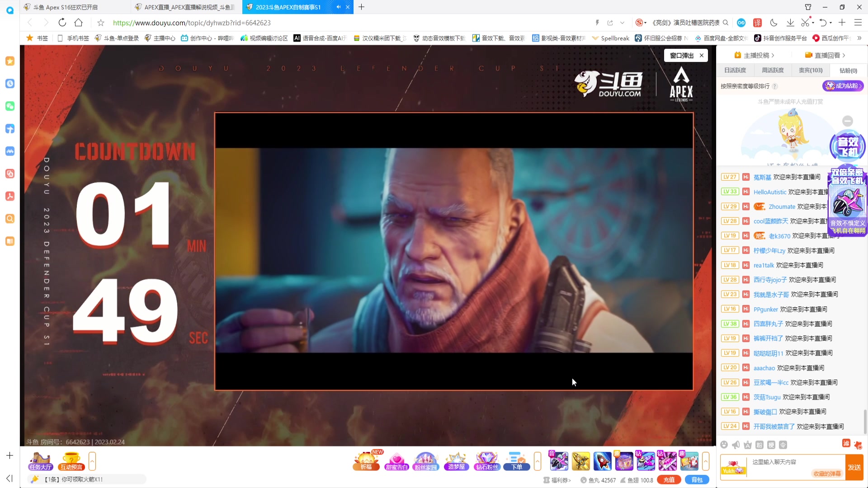
Task: Open the 甜蜜告白 activity icon
Action: click(397, 461)
